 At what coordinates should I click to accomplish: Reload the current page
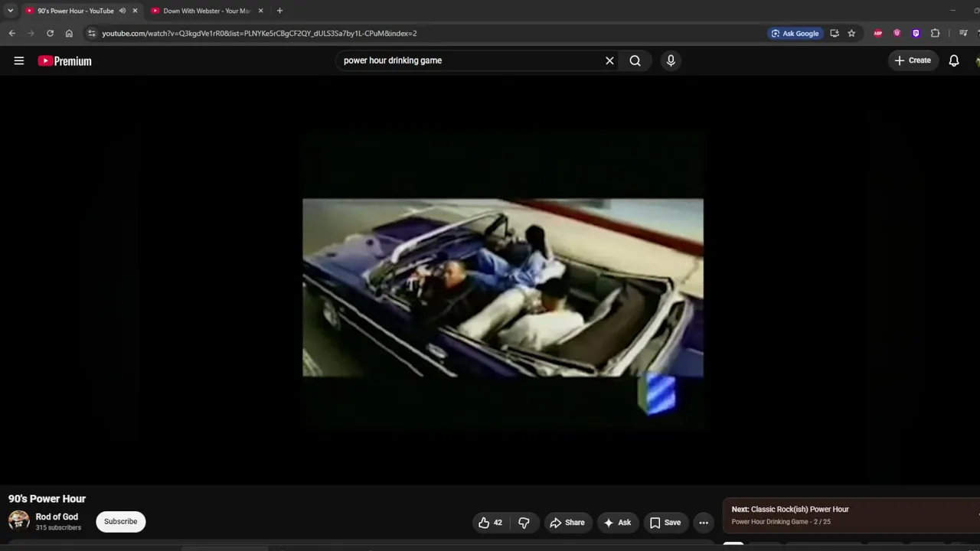click(x=50, y=34)
